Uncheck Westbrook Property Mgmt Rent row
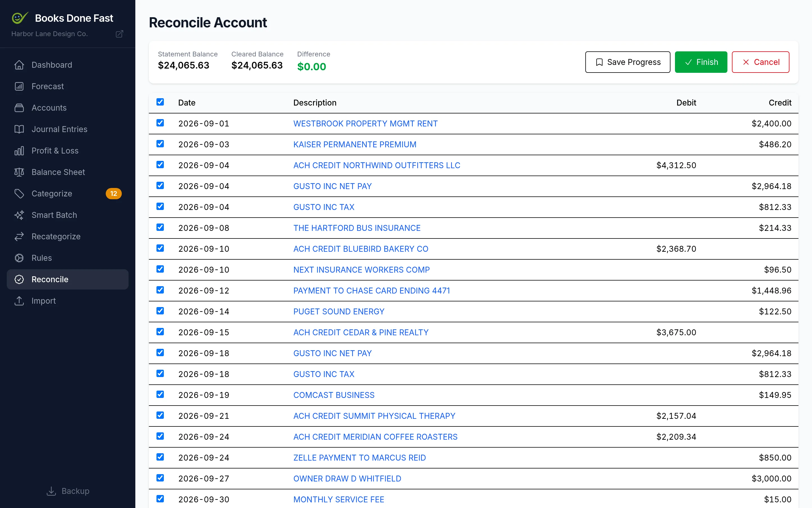 [160, 123]
